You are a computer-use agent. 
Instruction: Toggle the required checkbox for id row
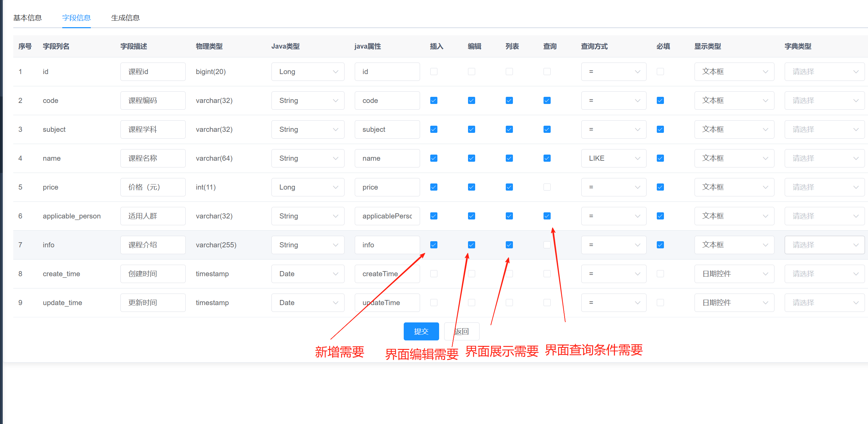point(660,72)
